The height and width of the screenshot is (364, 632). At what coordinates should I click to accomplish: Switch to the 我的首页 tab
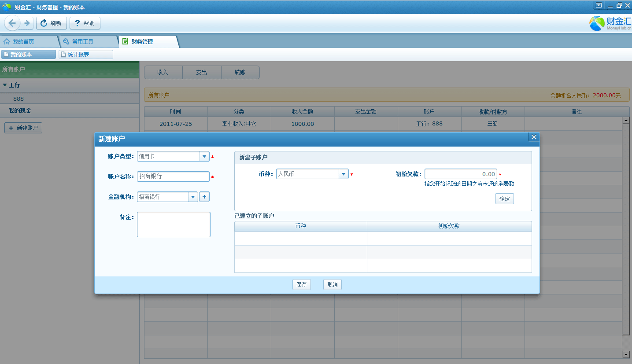pyautogui.click(x=23, y=41)
